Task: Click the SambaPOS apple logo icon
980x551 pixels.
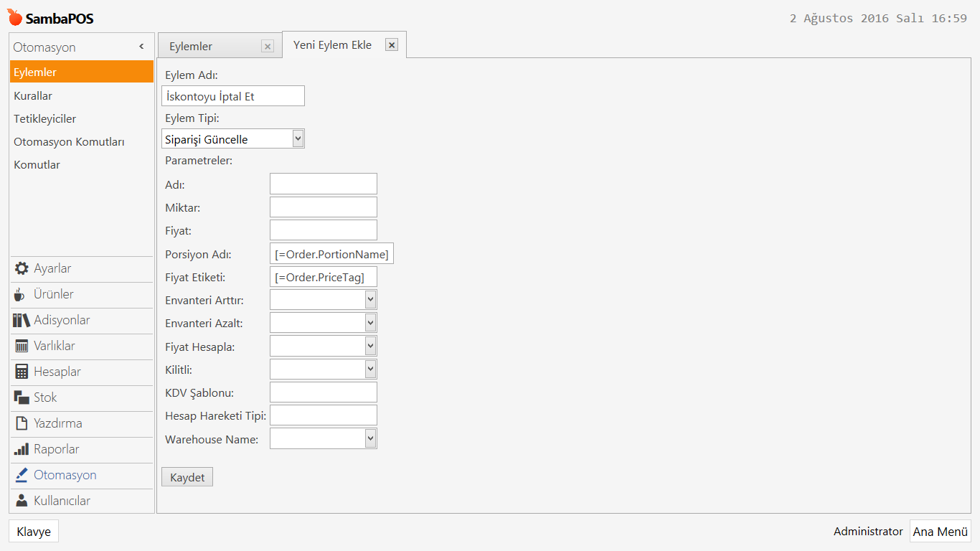Action: tap(14, 17)
